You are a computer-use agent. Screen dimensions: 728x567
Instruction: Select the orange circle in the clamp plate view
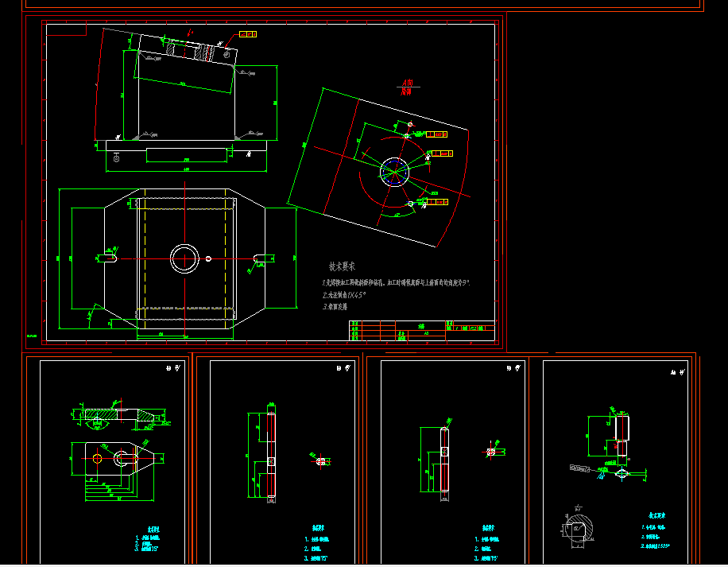(x=98, y=459)
